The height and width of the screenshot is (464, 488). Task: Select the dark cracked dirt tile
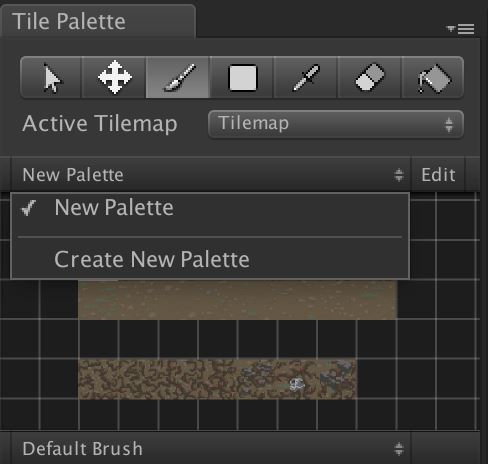[x=158, y=379]
